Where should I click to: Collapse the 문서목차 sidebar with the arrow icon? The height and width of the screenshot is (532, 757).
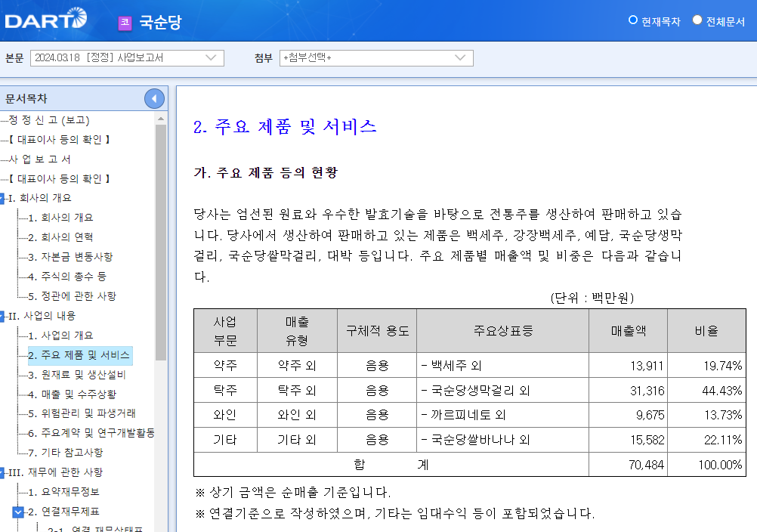pos(154,98)
